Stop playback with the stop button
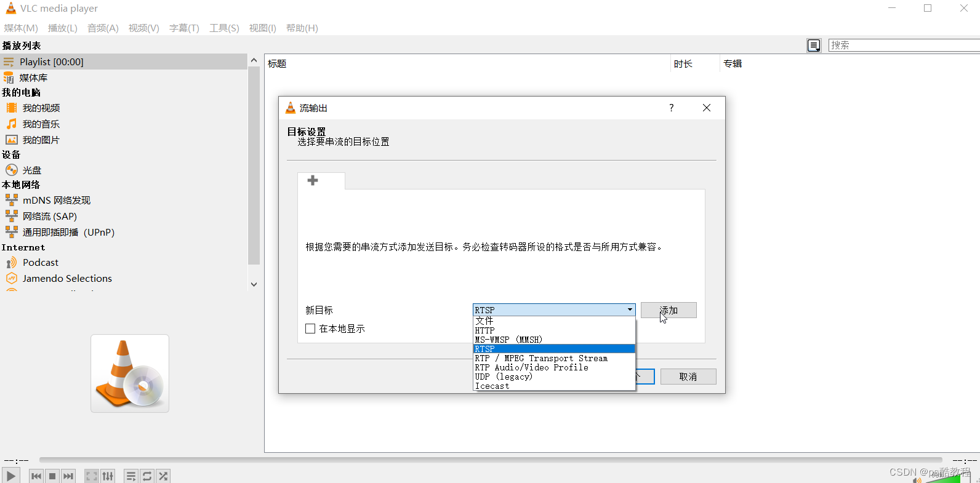This screenshot has width=980, height=483. (x=52, y=476)
